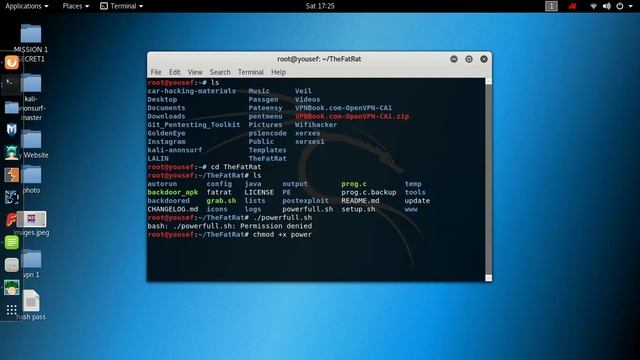
Task: Open the Terminal menu in terminal menubar
Action: pyautogui.click(x=251, y=72)
